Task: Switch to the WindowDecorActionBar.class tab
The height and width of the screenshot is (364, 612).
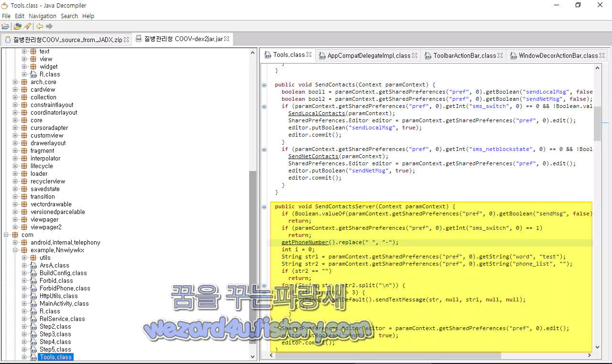Action: [558, 56]
